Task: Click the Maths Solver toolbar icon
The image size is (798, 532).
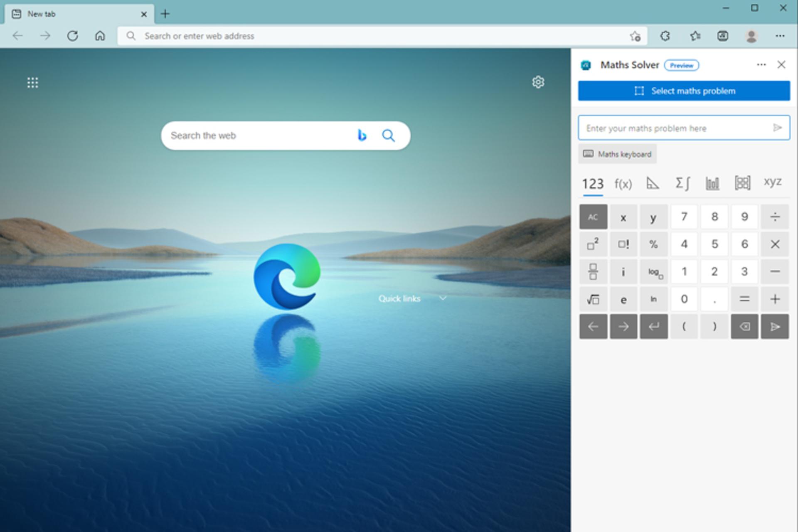Action: (x=723, y=36)
